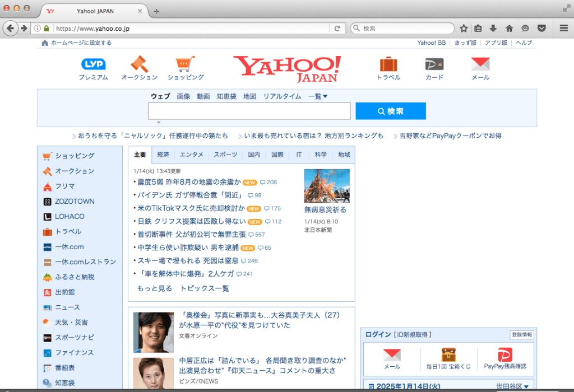Viewport: 574px width, 392px height.
Task: Click ホームページに設定する link
Action: [x=81, y=43]
